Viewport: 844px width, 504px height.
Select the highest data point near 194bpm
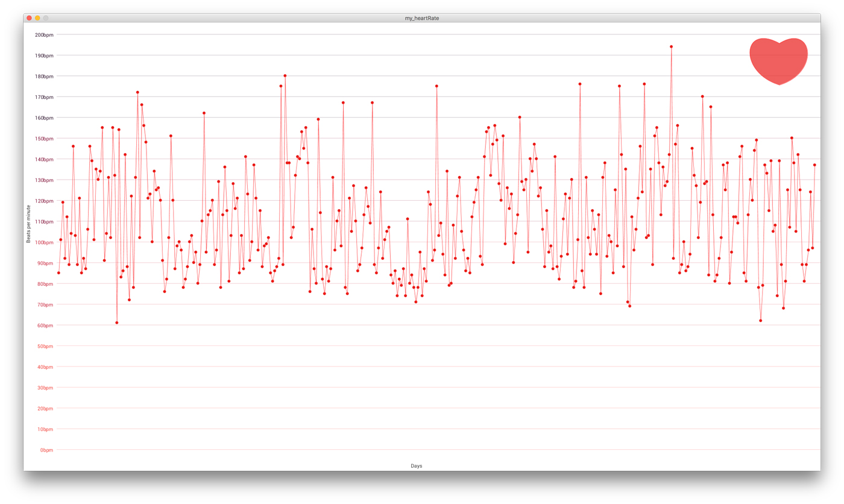coord(671,46)
